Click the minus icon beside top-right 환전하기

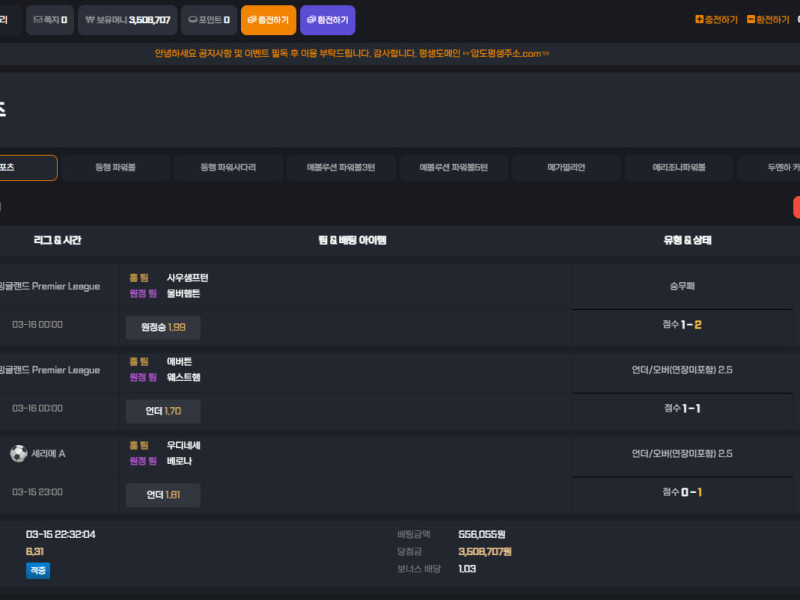click(750, 20)
